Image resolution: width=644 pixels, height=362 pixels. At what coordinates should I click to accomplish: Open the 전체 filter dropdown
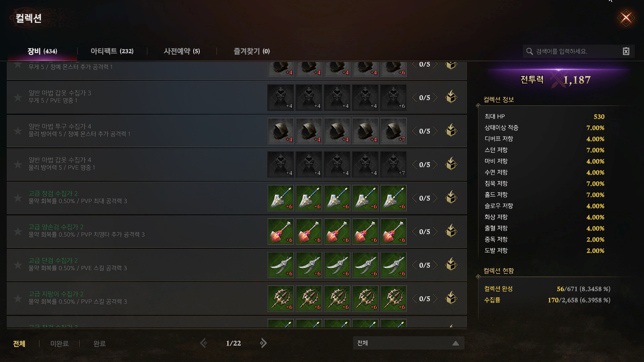[x=409, y=343]
